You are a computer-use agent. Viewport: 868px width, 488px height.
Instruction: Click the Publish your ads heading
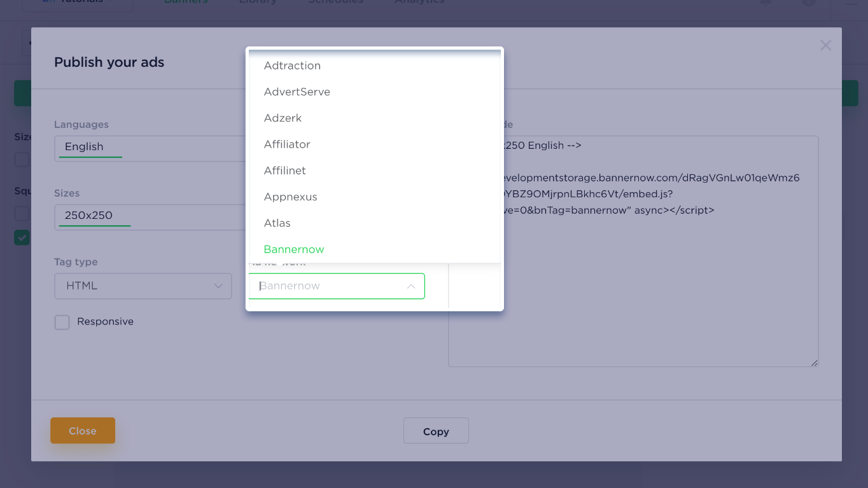109,62
